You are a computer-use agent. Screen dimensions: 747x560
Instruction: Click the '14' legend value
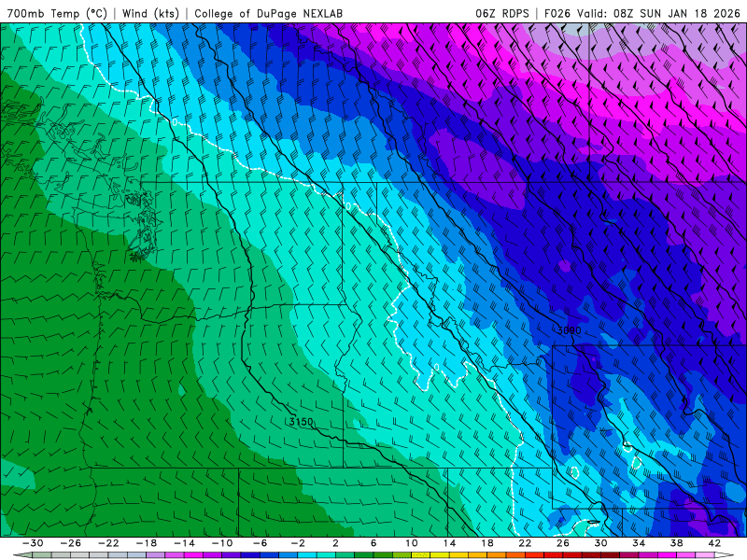(x=449, y=543)
